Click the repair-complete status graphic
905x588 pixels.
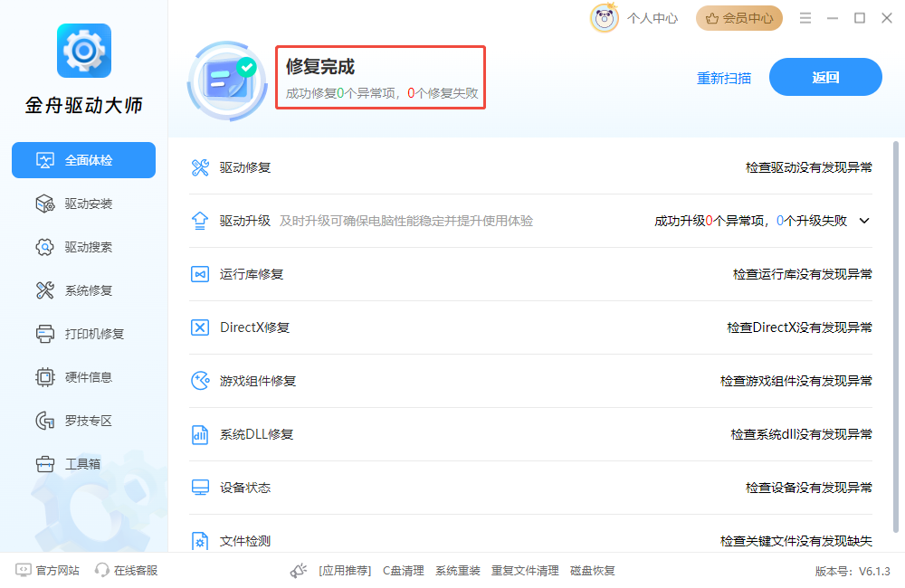[x=227, y=81]
